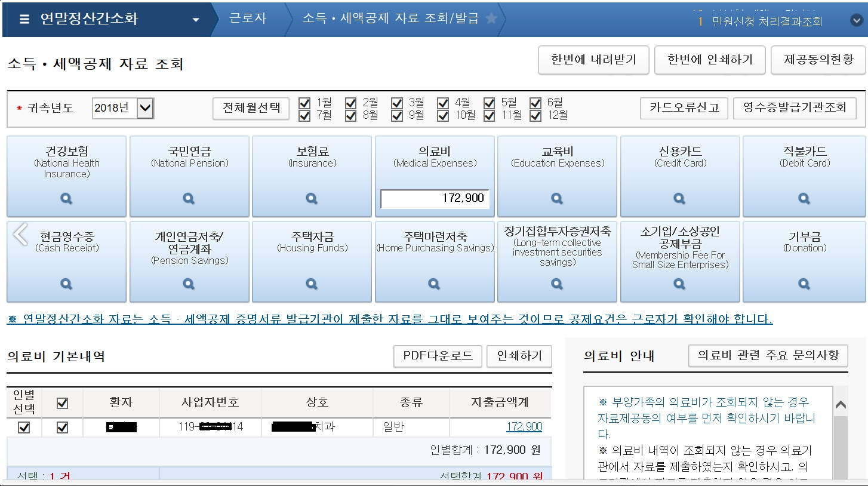Click the 한번에 내려받기 button
Image resolution: width=868 pixels, height=486 pixels.
[593, 60]
